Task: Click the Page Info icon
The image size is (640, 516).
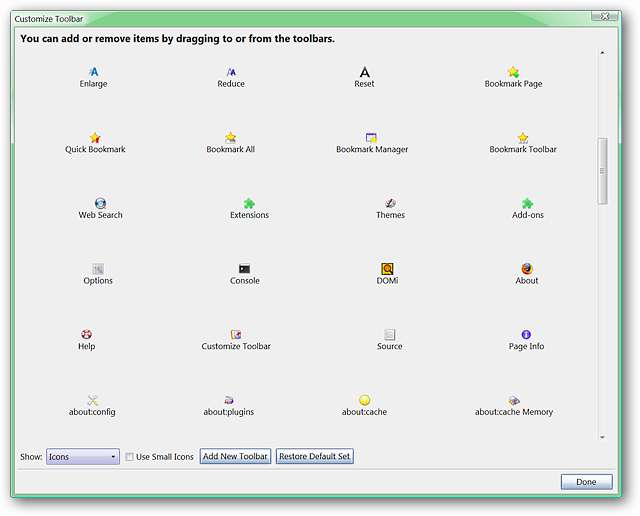Action: click(526, 334)
